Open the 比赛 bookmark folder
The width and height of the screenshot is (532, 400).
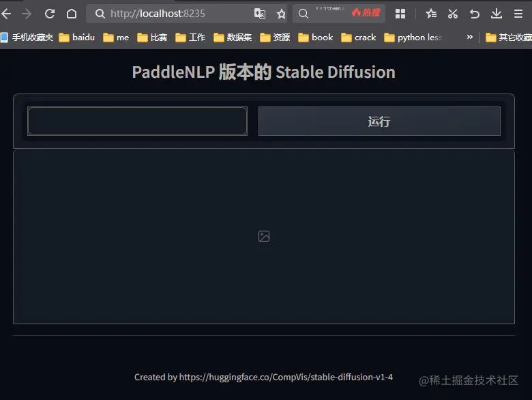pos(152,38)
